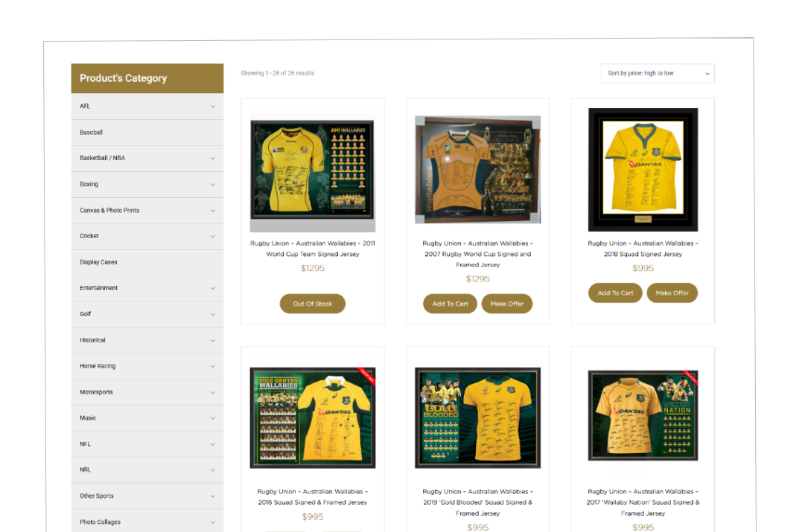Expand the AFL category chevron
The height and width of the screenshot is (532, 805).
(x=212, y=106)
